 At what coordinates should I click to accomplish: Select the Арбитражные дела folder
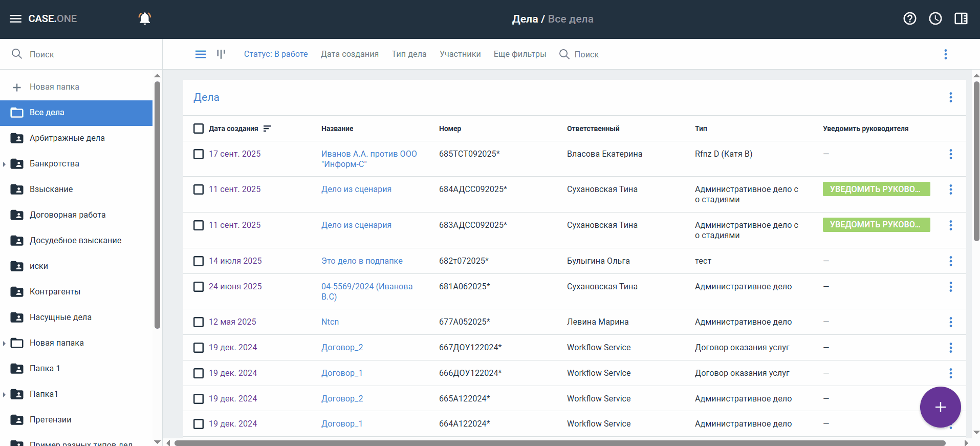pos(67,138)
